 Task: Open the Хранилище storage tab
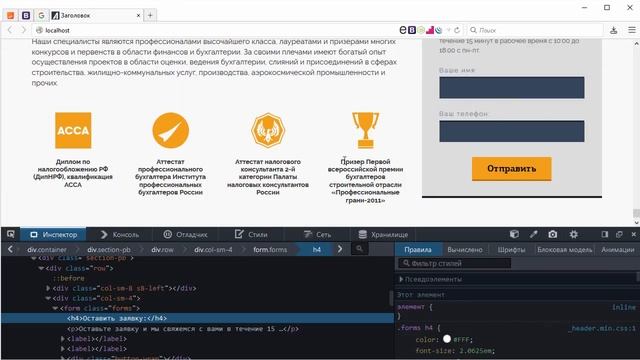[x=383, y=235]
